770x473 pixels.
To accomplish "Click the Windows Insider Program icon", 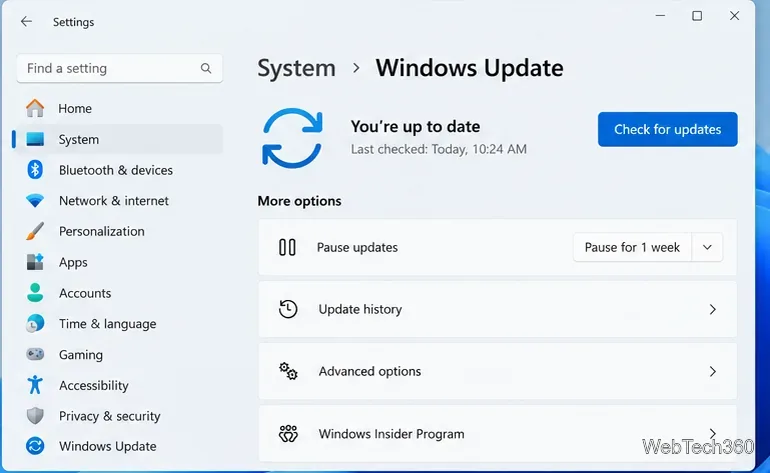I will click(288, 433).
